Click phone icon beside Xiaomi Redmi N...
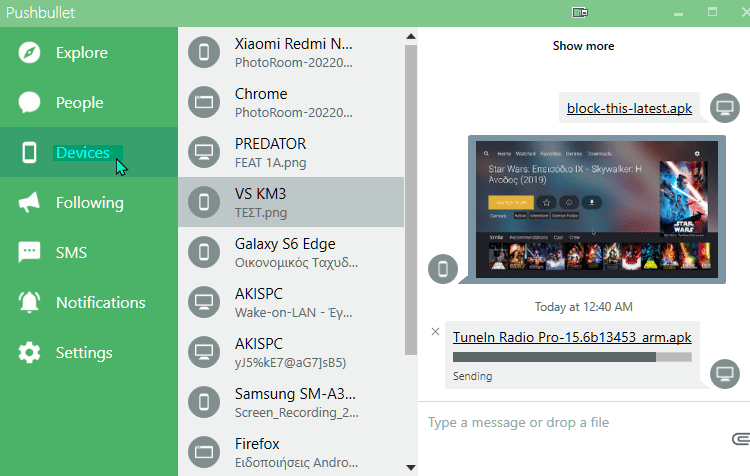This screenshot has width=750, height=476. (x=204, y=52)
